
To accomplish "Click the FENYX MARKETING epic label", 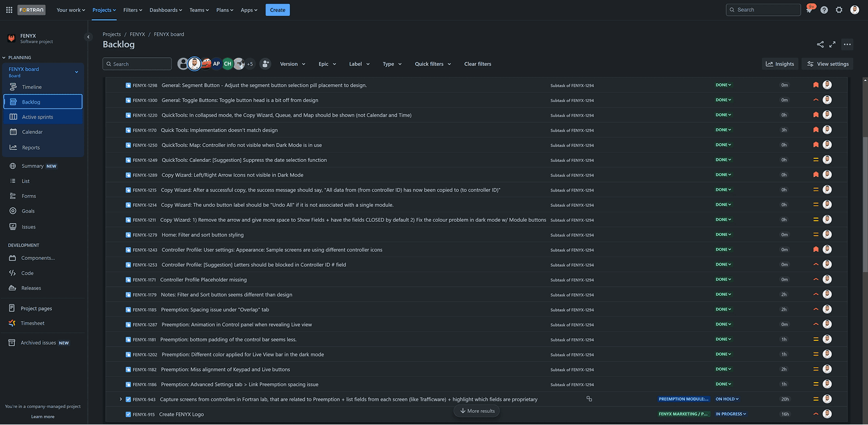I will point(683,414).
